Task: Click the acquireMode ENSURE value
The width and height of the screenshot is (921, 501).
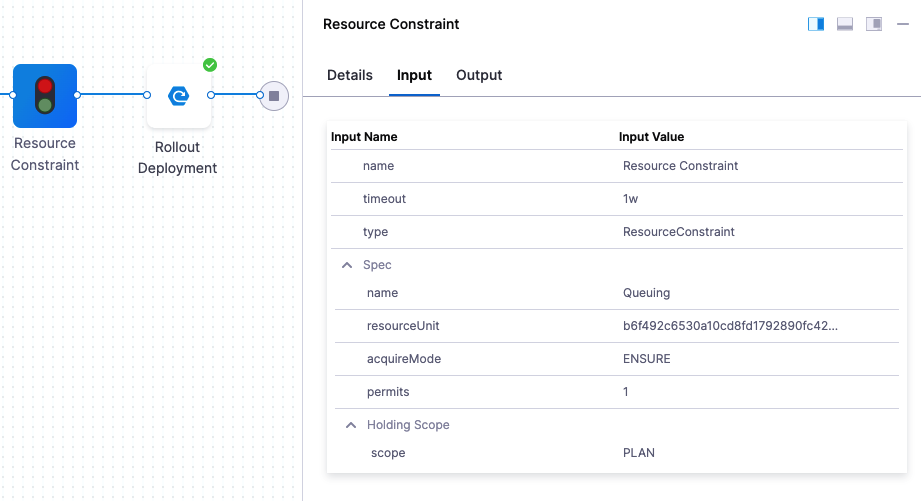Action: (x=646, y=359)
